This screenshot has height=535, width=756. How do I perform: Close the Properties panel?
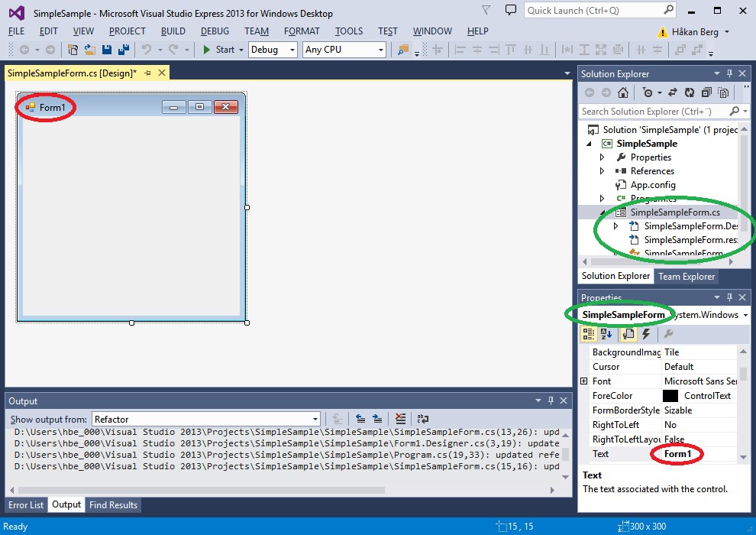[x=742, y=297]
